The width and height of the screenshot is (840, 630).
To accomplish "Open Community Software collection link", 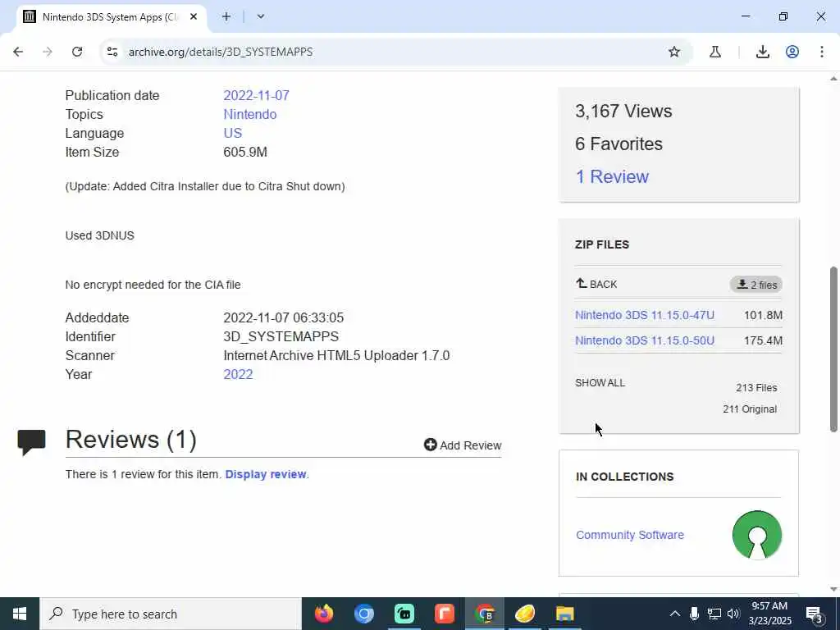I will point(629,535).
